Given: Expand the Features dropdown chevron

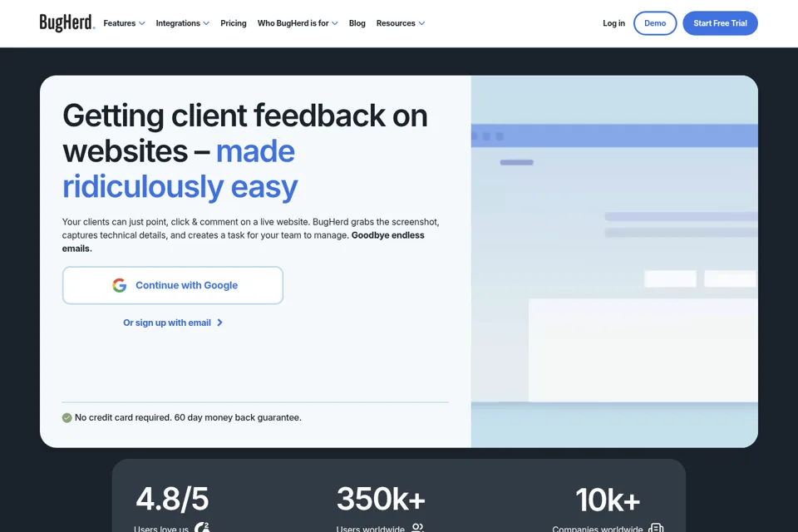Looking at the screenshot, I should coord(142,23).
